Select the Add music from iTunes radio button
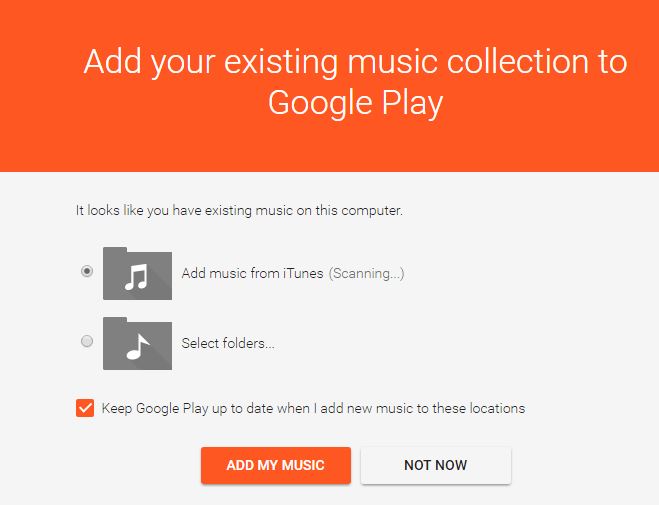Image resolution: width=659 pixels, height=505 pixels. click(x=87, y=271)
